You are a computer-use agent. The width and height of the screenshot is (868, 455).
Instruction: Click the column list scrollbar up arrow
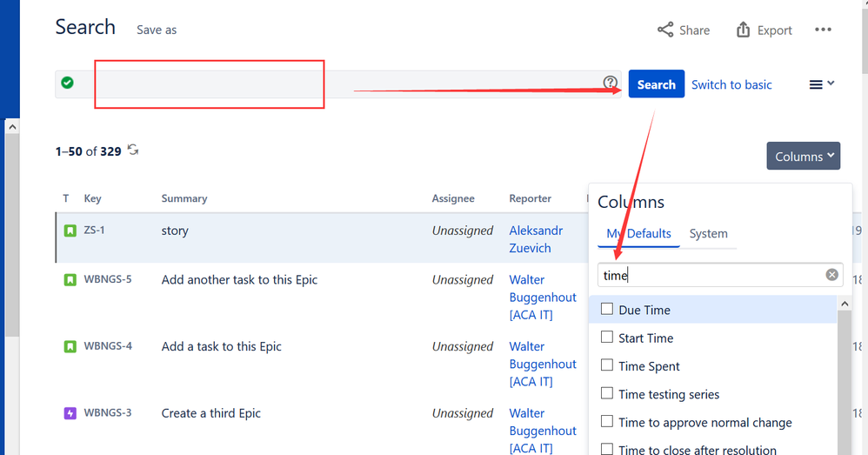[x=845, y=304]
